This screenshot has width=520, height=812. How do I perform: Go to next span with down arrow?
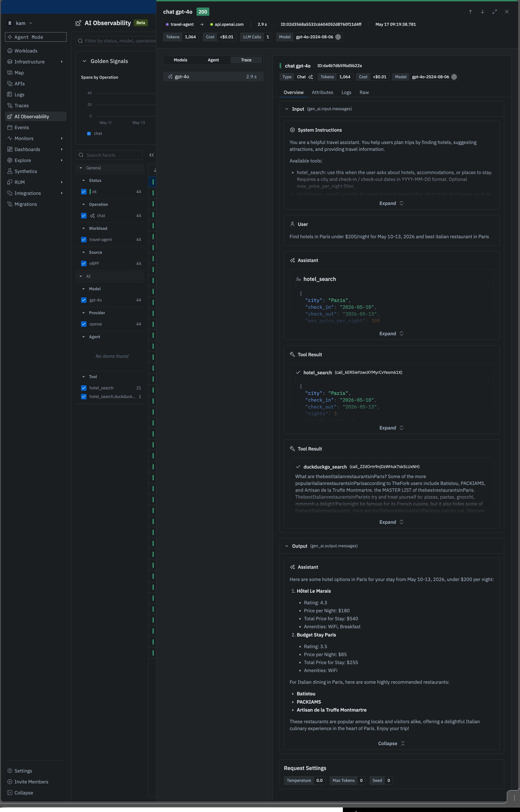[483, 12]
